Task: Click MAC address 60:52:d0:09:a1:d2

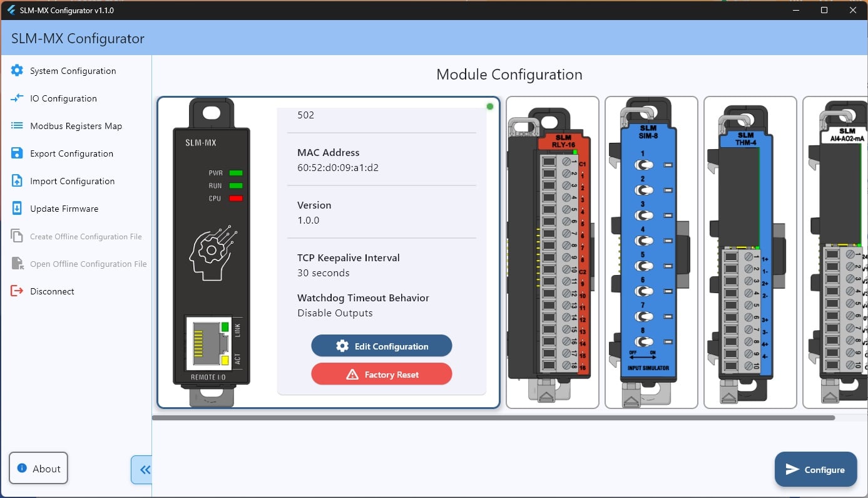Action: pyautogui.click(x=338, y=168)
